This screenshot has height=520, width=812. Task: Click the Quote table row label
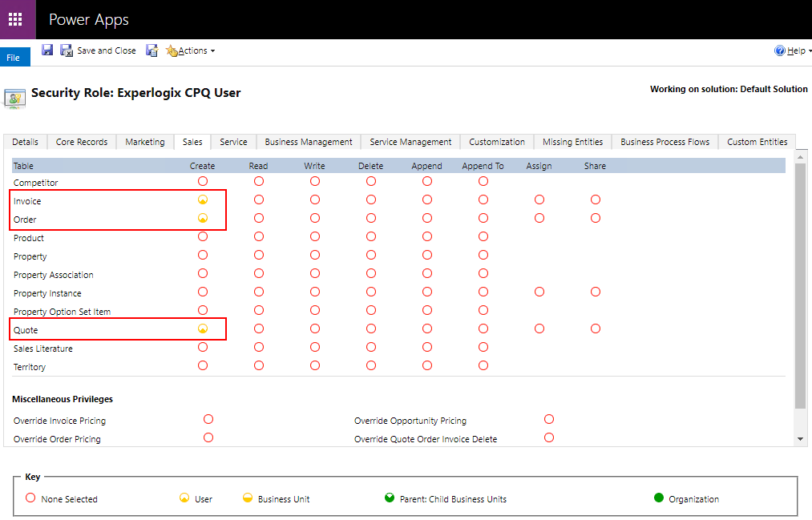tap(26, 330)
